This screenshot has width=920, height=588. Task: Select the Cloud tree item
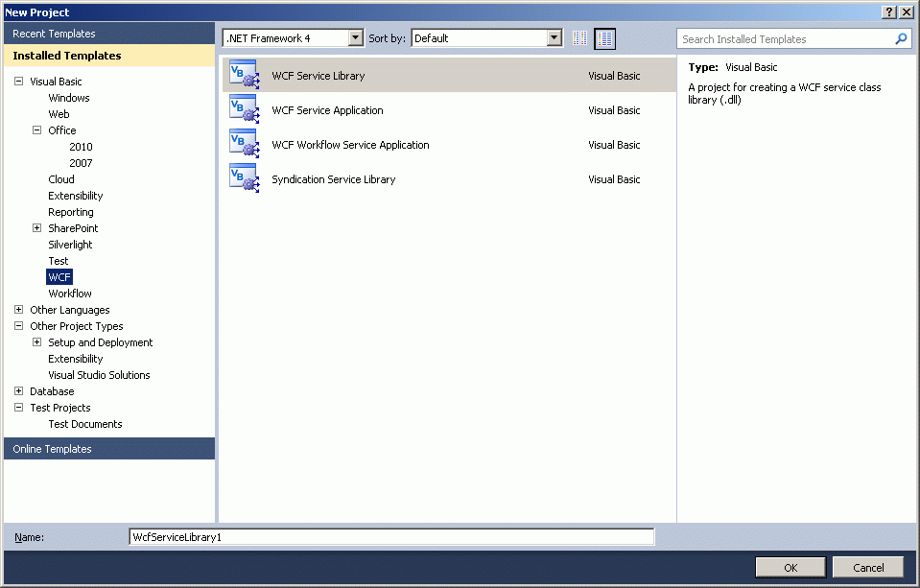(61, 179)
